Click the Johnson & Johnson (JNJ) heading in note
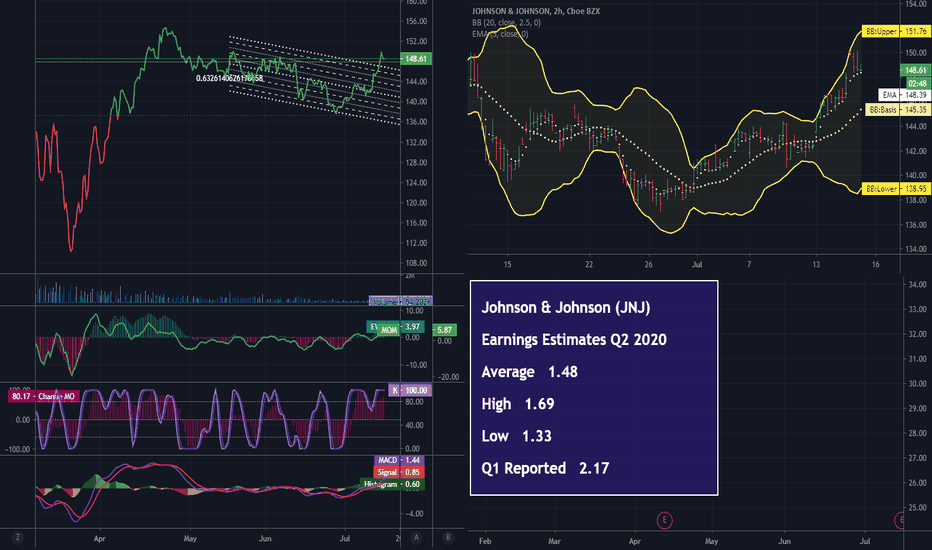This screenshot has width=932, height=550. [x=566, y=307]
